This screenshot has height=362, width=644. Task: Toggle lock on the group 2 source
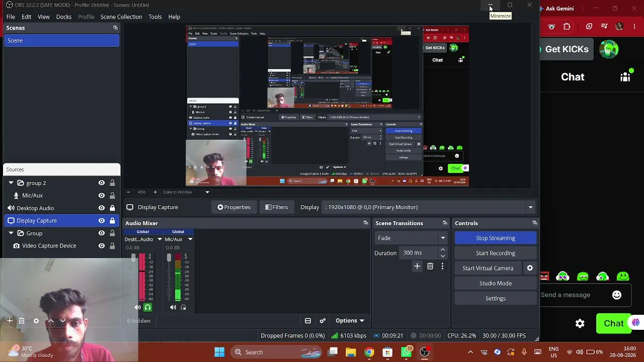coord(112,183)
